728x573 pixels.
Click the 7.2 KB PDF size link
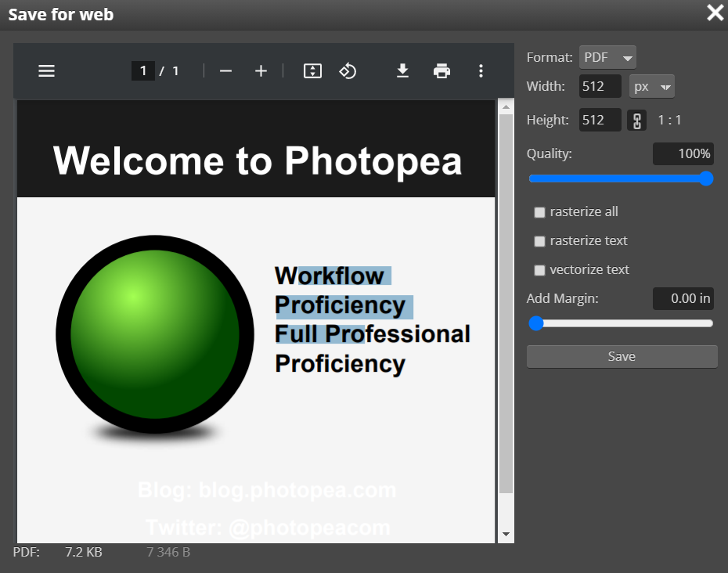tap(83, 552)
